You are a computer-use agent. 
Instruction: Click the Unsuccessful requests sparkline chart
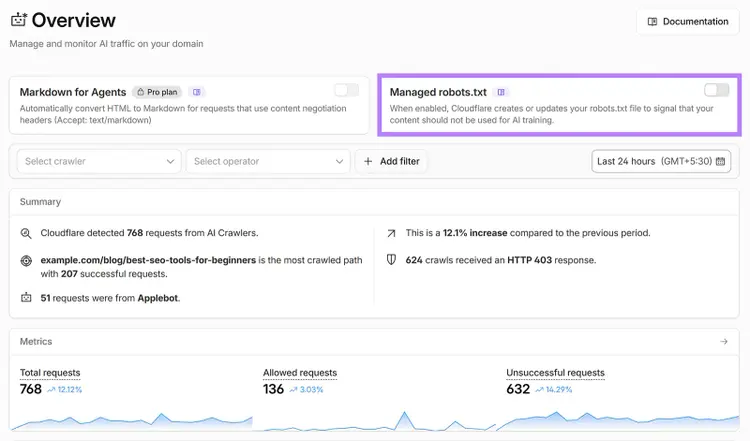tap(618, 421)
